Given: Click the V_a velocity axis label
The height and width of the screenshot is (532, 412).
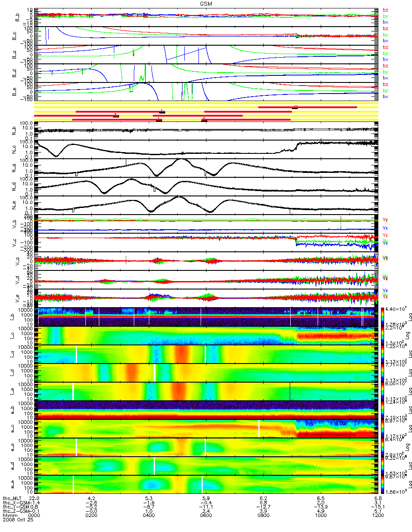Looking at the screenshot, I should pyautogui.click(x=18, y=261).
